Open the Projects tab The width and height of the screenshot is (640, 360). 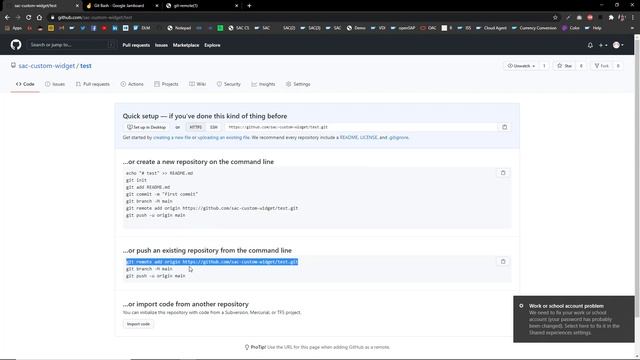click(x=166, y=84)
